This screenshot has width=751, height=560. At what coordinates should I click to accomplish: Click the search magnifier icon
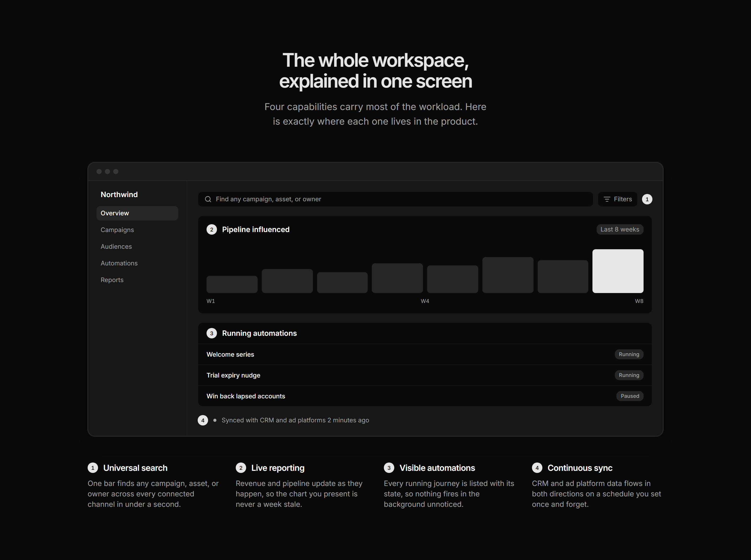tap(208, 199)
